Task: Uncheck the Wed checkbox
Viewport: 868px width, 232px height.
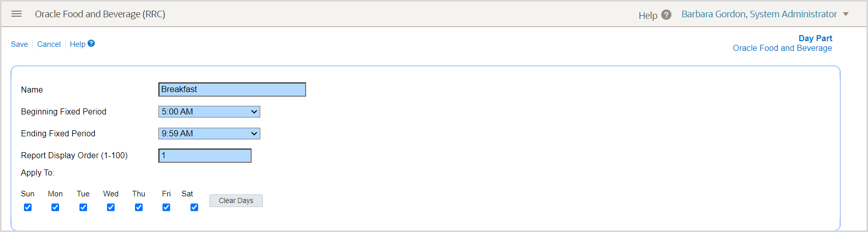Action: (x=111, y=208)
